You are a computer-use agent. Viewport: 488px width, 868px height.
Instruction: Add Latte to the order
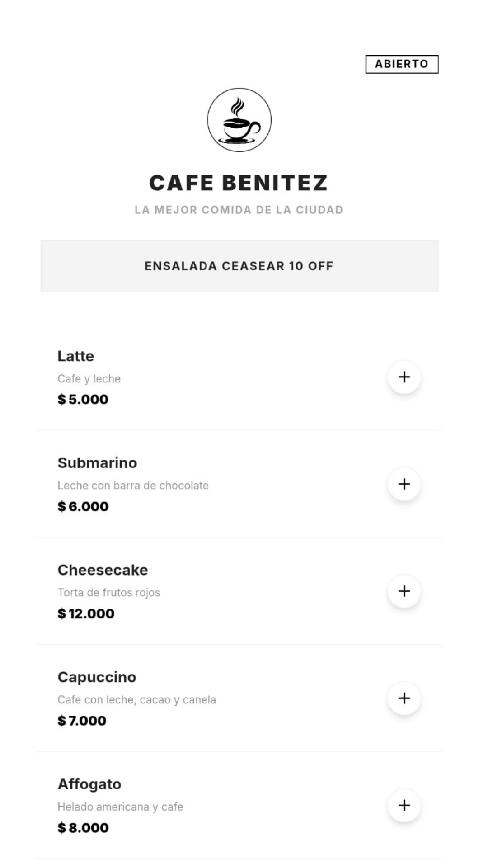404,377
